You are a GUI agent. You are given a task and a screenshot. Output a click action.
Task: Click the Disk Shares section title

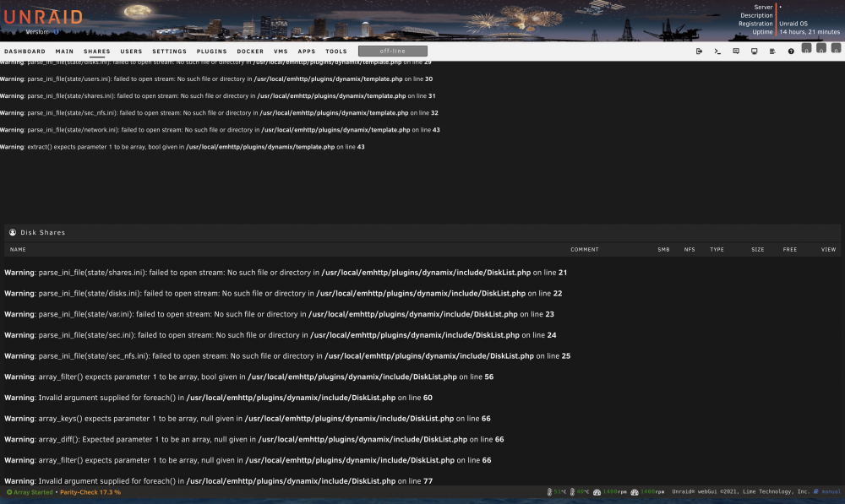click(42, 233)
